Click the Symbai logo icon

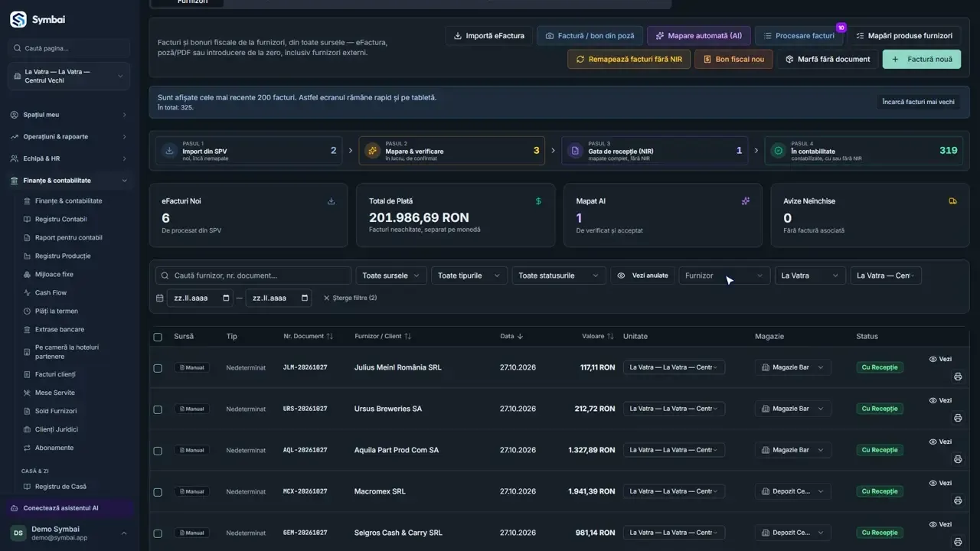coord(18,20)
